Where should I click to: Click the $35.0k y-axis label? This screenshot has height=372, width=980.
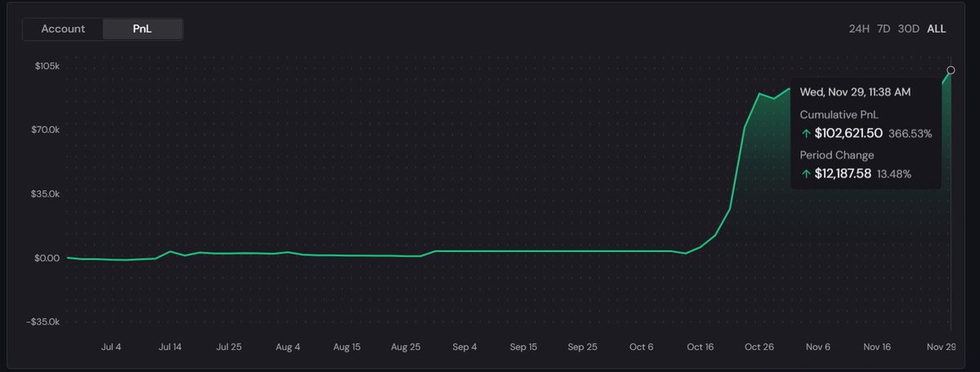click(x=46, y=194)
